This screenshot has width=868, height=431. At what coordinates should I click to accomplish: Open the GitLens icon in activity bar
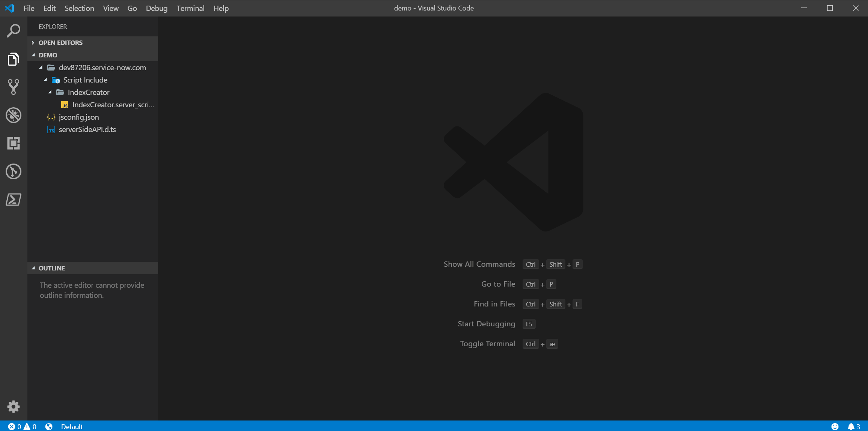[x=14, y=171]
